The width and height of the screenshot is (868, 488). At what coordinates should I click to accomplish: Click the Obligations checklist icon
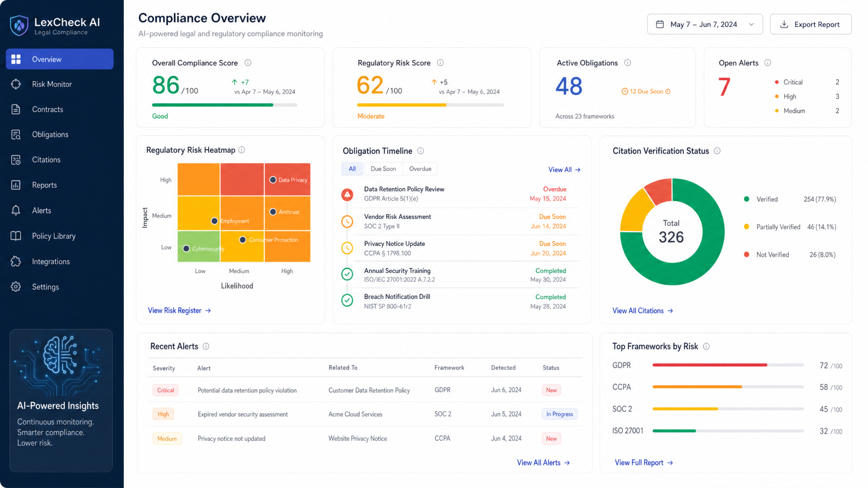[16, 135]
